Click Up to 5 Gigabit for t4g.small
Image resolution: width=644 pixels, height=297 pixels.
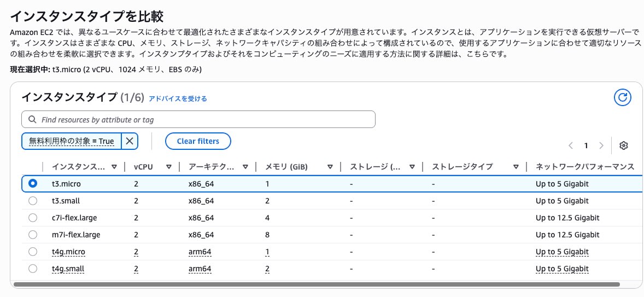click(562, 269)
